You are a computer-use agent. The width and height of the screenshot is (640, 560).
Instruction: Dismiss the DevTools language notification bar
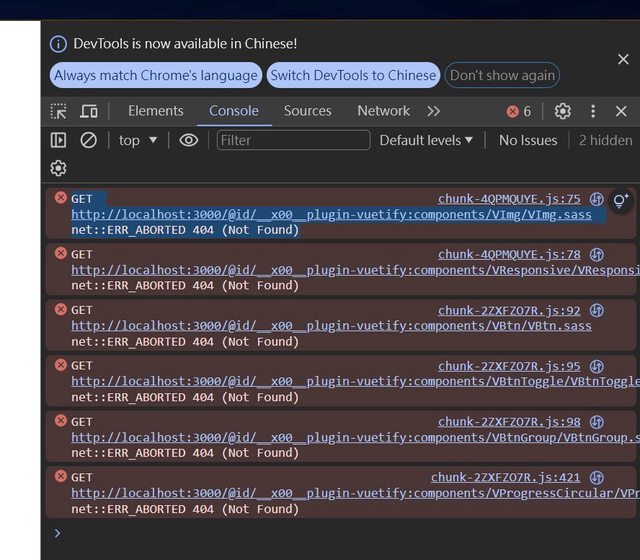pyautogui.click(x=623, y=59)
